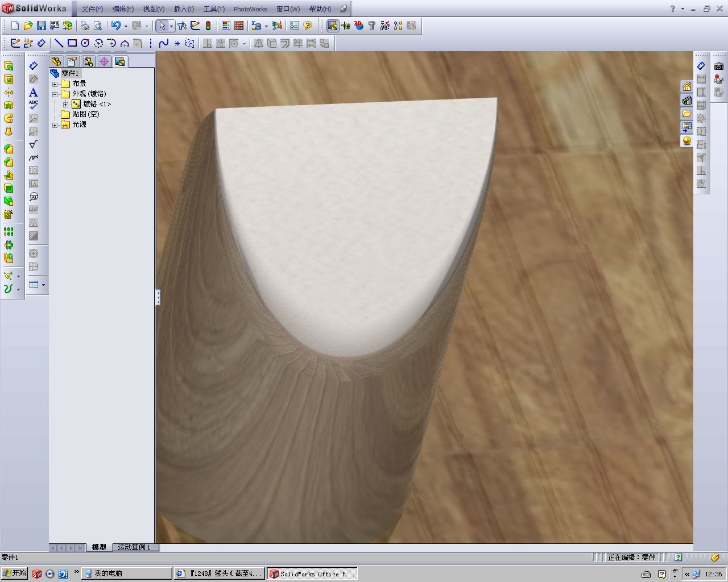Viewport: 728px width, 582px height.
Task: Click the SolidWorks Office taskbar button
Action: tap(312, 573)
